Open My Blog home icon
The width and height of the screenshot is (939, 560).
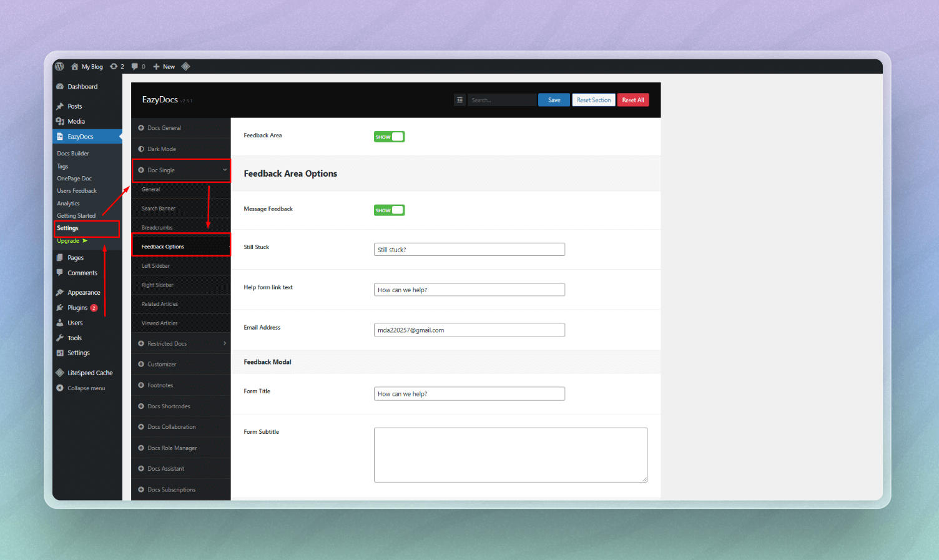point(74,66)
